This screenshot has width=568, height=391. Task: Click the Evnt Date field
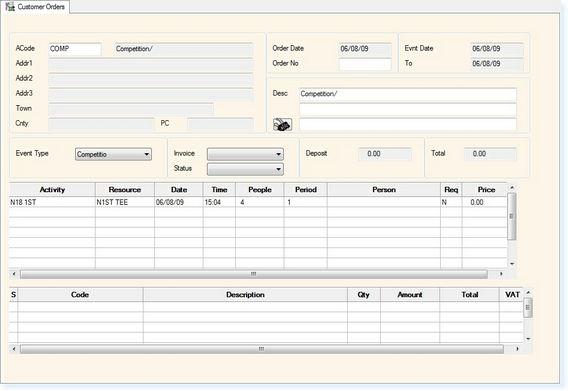(497, 49)
